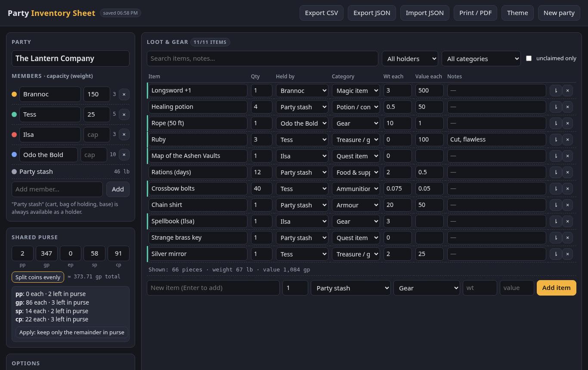Change the Held by dropdown for Longsword +1
This screenshot has height=370, width=588.
pos(302,90)
